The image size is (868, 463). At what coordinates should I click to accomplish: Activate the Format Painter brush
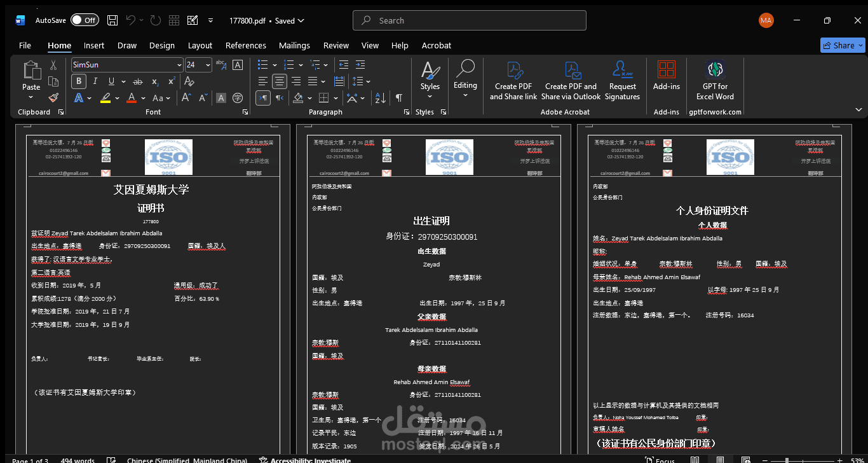(x=53, y=98)
